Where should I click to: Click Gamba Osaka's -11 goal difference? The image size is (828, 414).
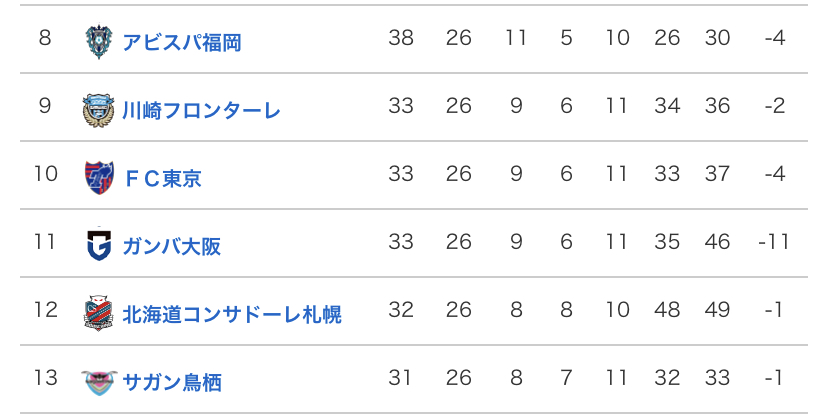click(774, 242)
